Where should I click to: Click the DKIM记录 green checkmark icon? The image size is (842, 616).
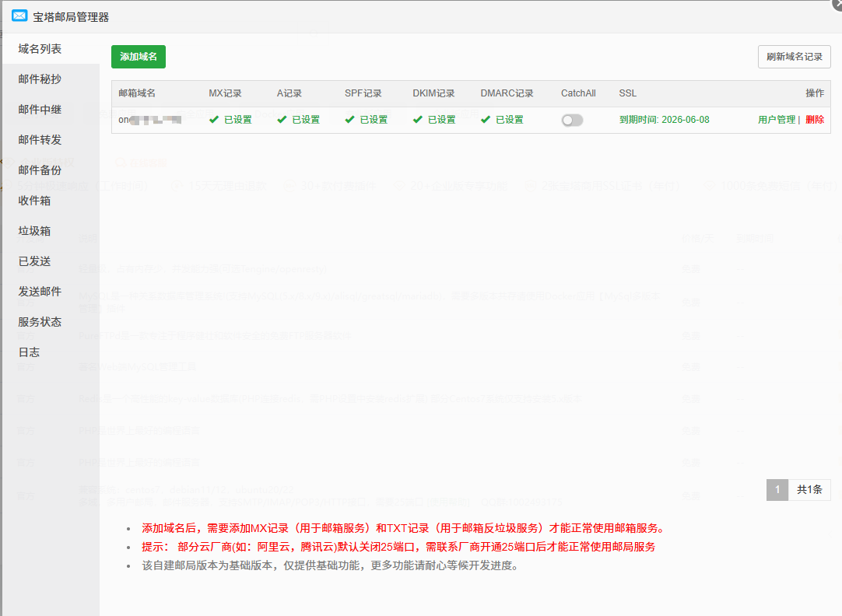[418, 120]
